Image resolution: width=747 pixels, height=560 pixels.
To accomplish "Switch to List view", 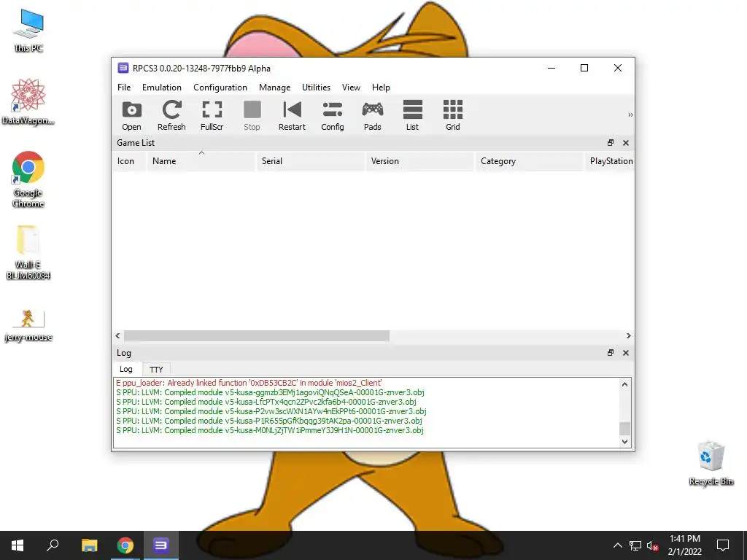I will coord(413,116).
